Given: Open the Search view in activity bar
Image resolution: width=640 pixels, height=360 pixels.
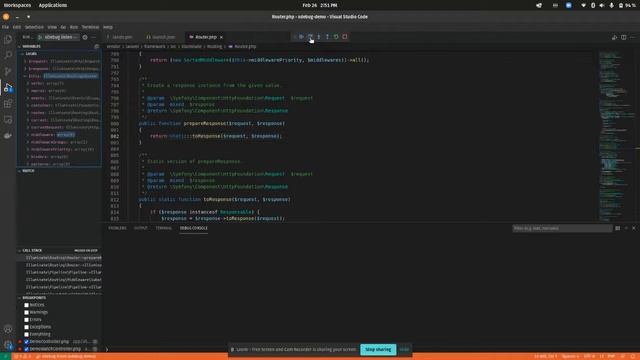Looking at the screenshot, I should tap(8, 55).
